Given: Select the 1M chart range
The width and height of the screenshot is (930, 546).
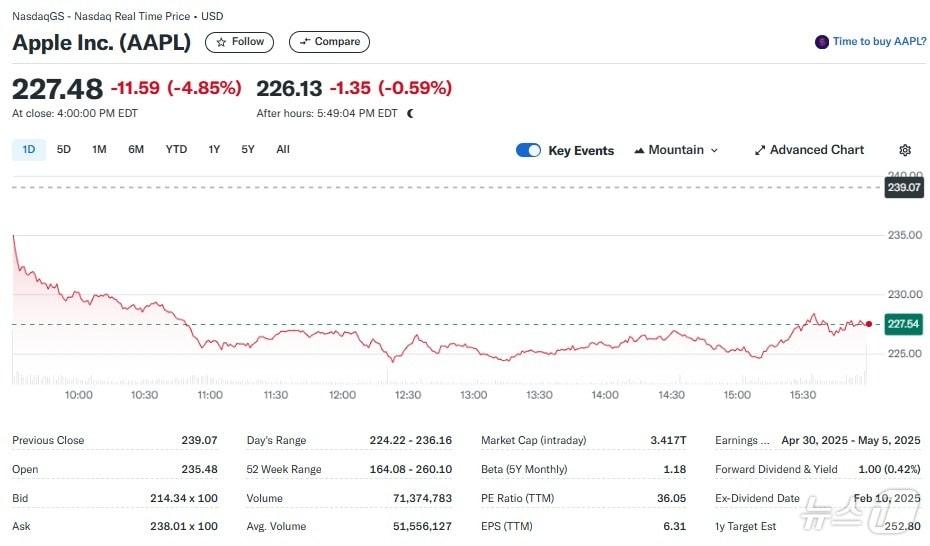Looking at the screenshot, I should click(99, 150).
